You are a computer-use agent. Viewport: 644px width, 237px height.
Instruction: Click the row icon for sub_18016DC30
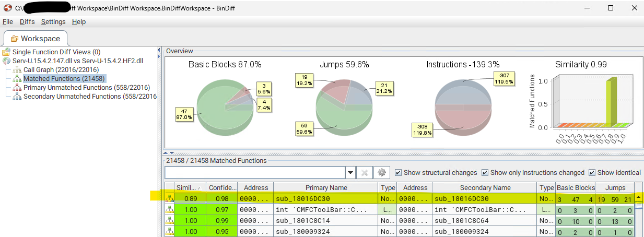(170, 198)
